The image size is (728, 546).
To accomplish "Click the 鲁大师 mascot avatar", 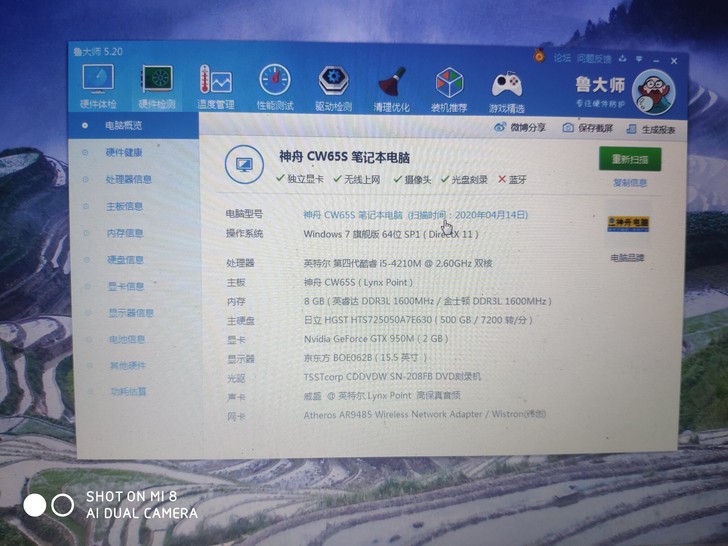I will (x=656, y=92).
